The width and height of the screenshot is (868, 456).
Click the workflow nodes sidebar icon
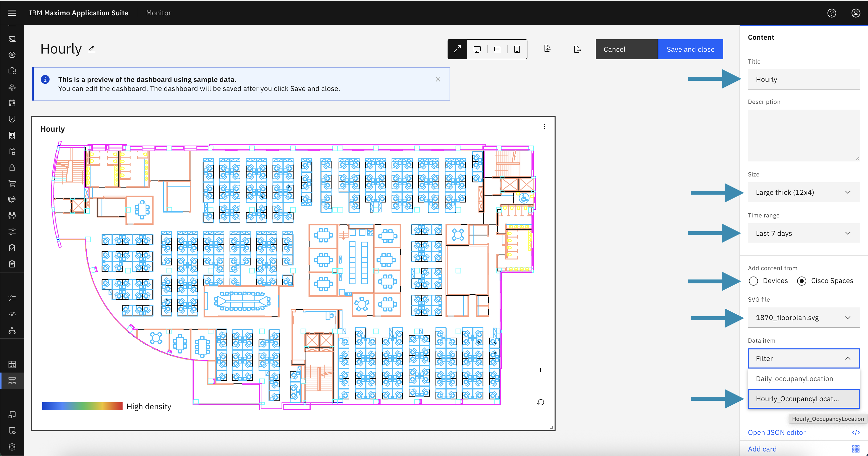(12, 87)
